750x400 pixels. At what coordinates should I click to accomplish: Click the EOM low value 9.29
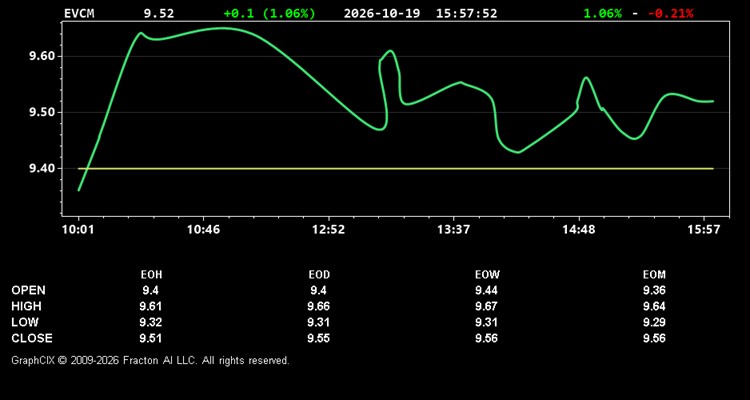pyautogui.click(x=654, y=322)
